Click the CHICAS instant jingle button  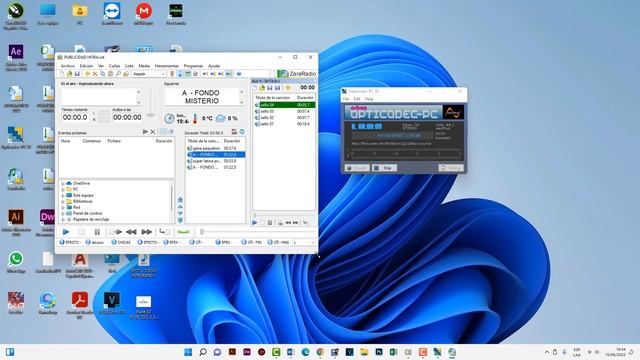pos(121,242)
